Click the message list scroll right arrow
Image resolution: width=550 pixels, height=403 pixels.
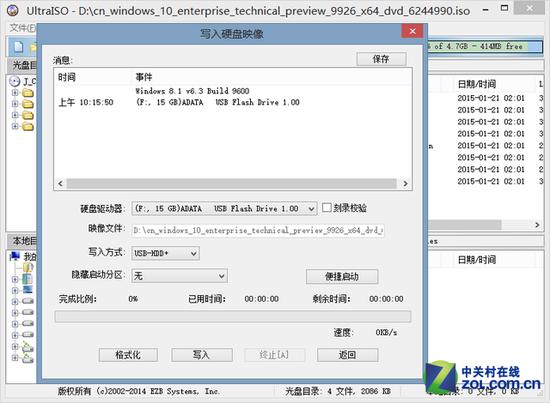coord(405,183)
